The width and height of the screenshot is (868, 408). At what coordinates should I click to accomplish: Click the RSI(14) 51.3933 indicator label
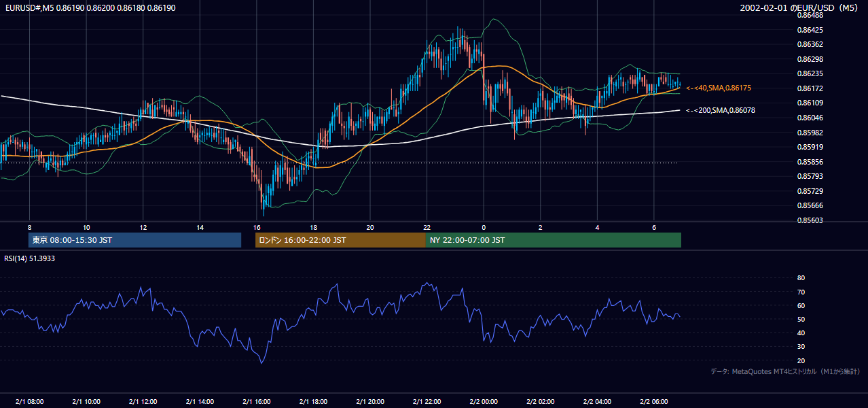pyautogui.click(x=31, y=258)
